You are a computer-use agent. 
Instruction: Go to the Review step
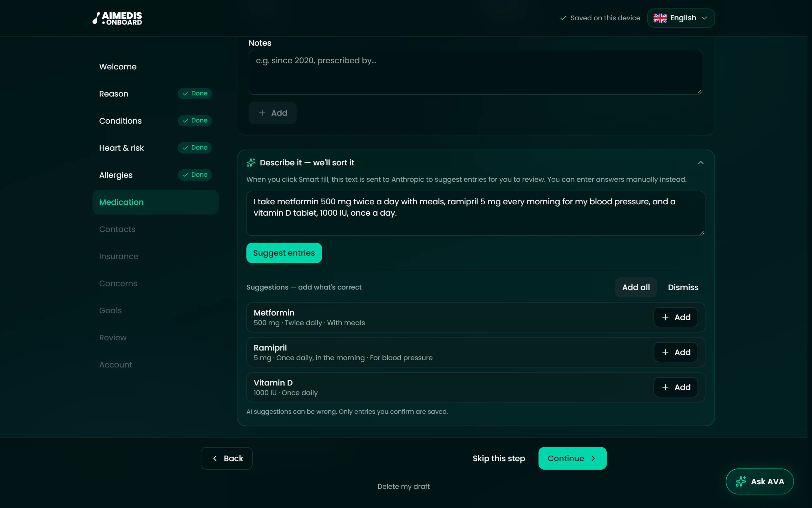(x=155, y=338)
